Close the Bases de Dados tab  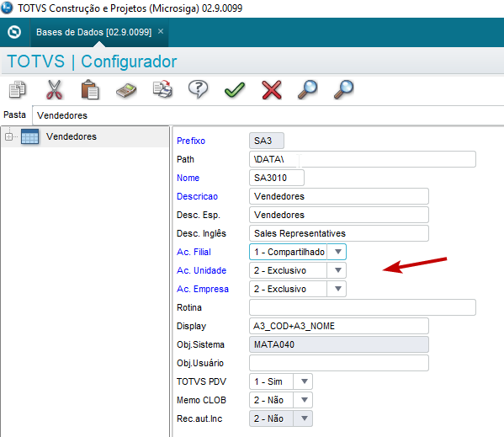161,31
